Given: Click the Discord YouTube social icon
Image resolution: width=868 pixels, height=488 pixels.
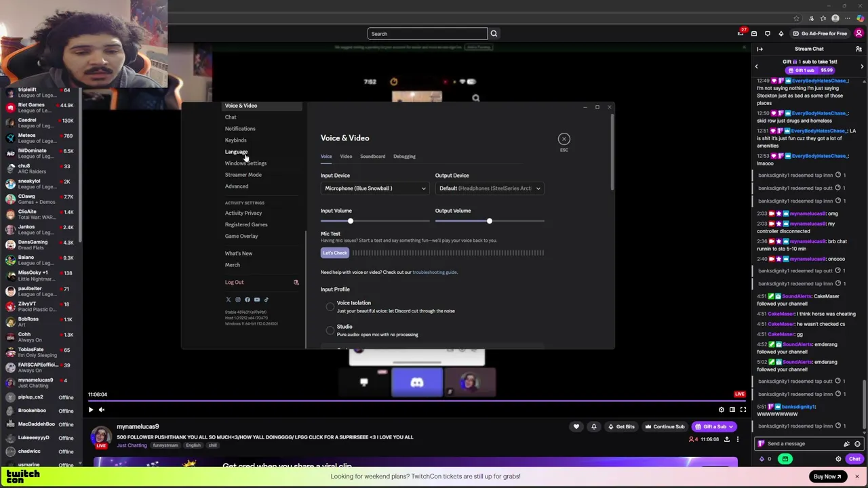Looking at the screenshot, I should (x=256, y=300).
